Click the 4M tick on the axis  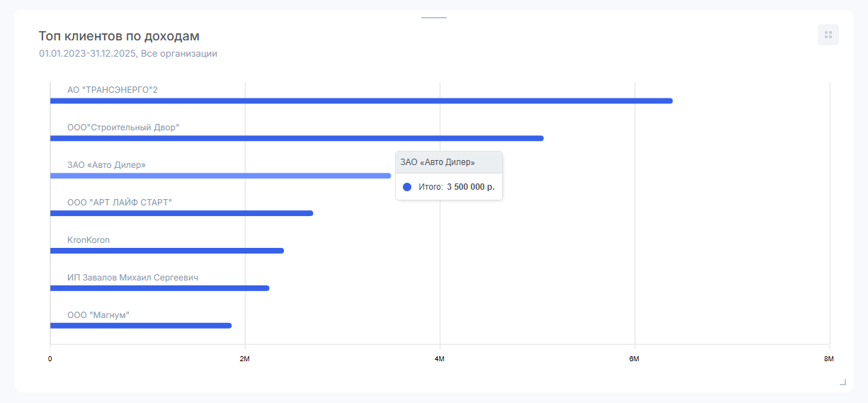(440, 359)
